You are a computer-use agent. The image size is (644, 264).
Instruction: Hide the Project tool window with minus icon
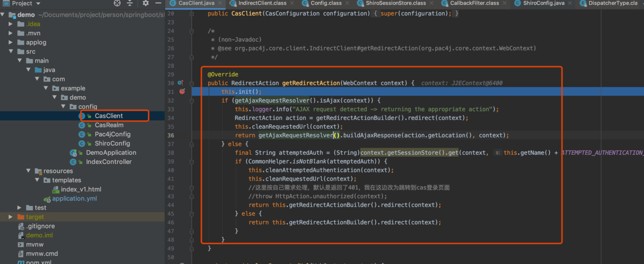click(x=158, y=3)
